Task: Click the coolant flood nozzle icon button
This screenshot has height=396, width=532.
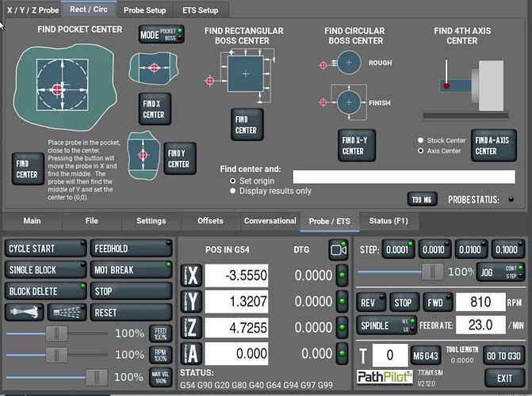Action: pyautogui.click(x=24, y=312)
